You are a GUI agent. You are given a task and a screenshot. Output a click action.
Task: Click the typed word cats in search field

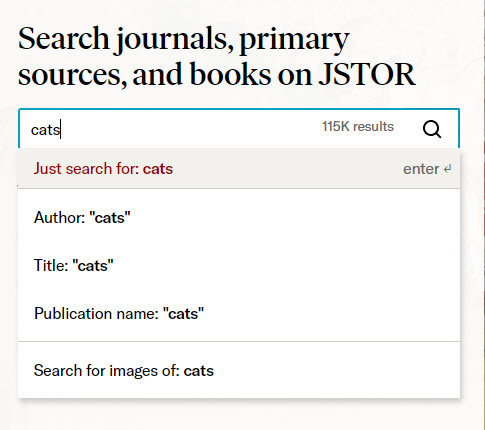pyautogui.click(x=45, y=130)
